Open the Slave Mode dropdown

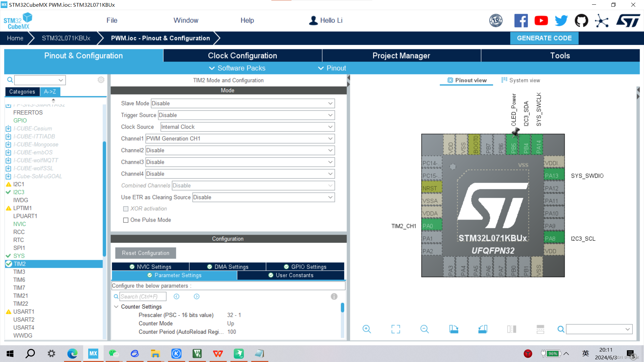pos(242,104)
